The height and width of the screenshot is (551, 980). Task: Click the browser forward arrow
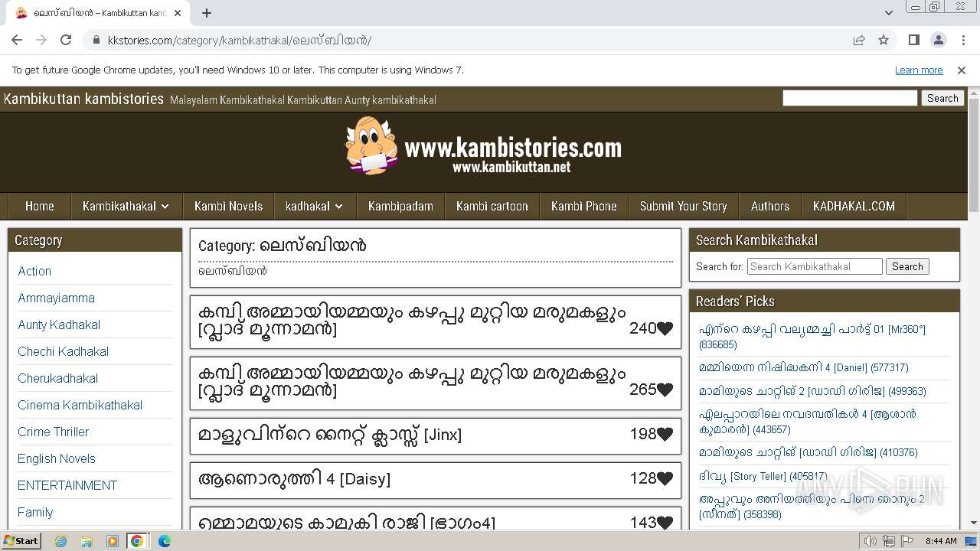click(x=41, y=40)
